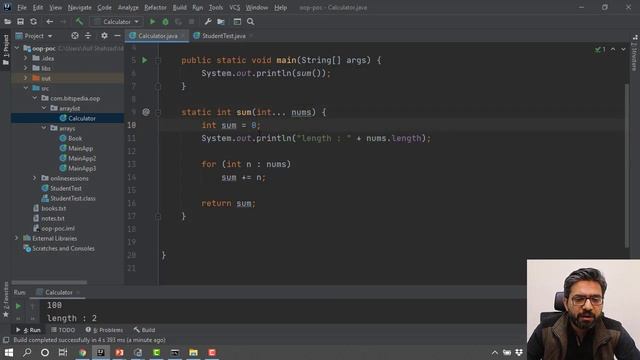This screenshot has width=640, height=360.
Task: Expand the onlinesessions package
Action: pyautogui.click(x=35, y=178)
